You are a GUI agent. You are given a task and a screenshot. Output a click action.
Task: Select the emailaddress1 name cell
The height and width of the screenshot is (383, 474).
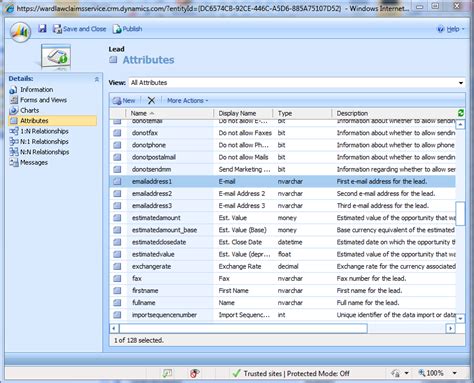pyautogui.click(x=152, y=181)
